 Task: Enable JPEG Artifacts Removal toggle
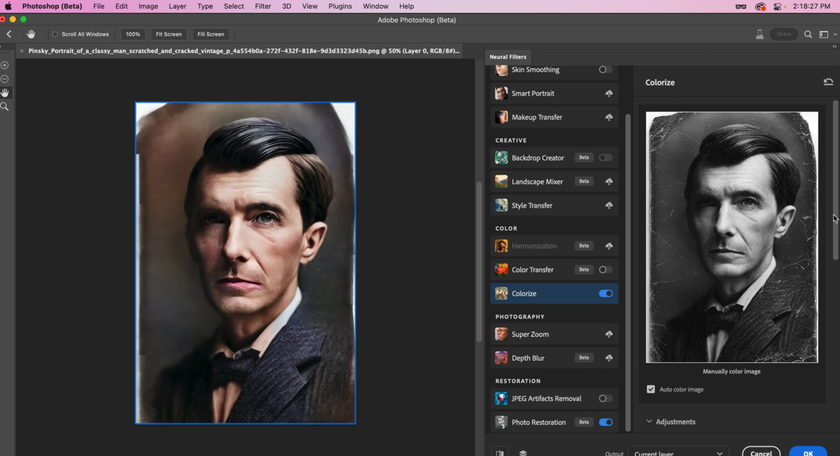(x=605, y=399)
